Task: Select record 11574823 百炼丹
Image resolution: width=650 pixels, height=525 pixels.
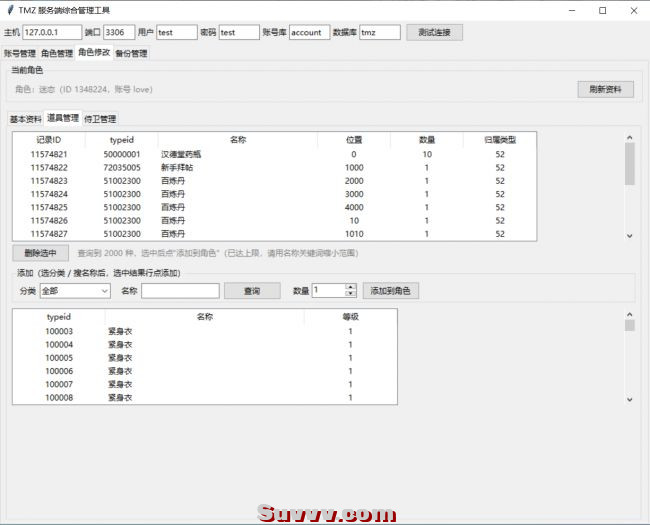Action: [274, 181]
